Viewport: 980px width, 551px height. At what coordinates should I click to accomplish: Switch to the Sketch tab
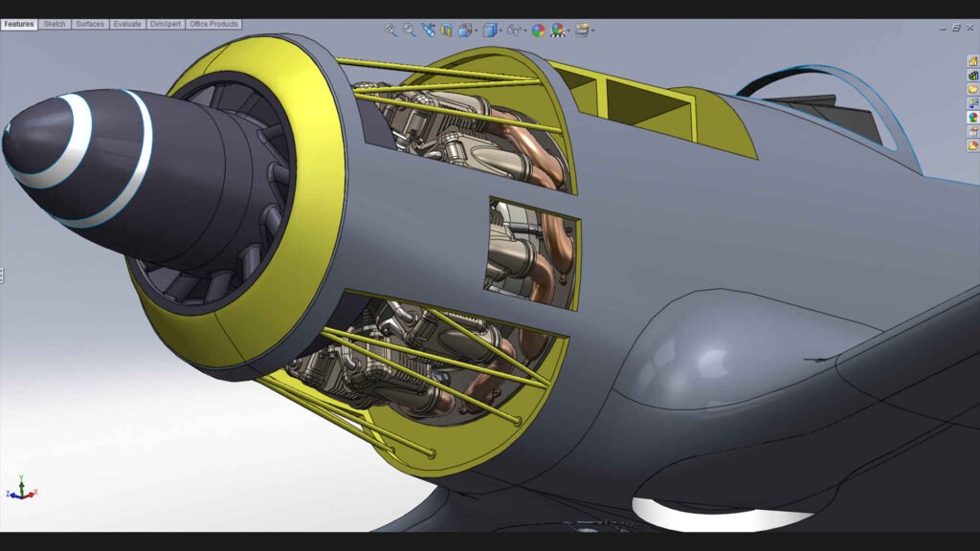coord(55,24)
